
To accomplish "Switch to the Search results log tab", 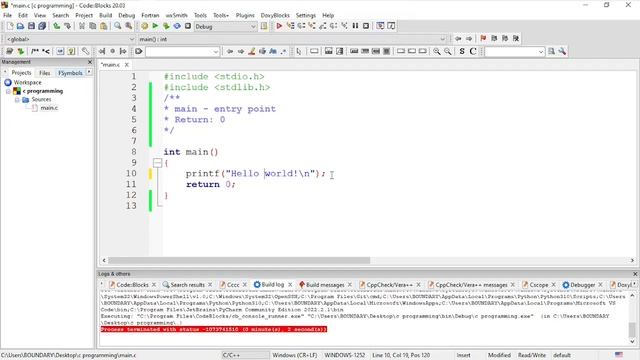I will pyautogui.click(x=187, y=284).
